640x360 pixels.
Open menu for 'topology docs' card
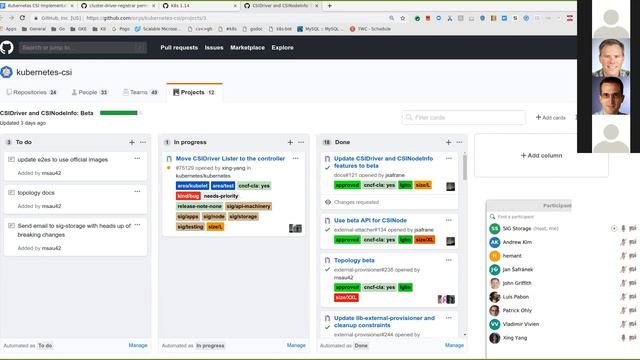137,191
